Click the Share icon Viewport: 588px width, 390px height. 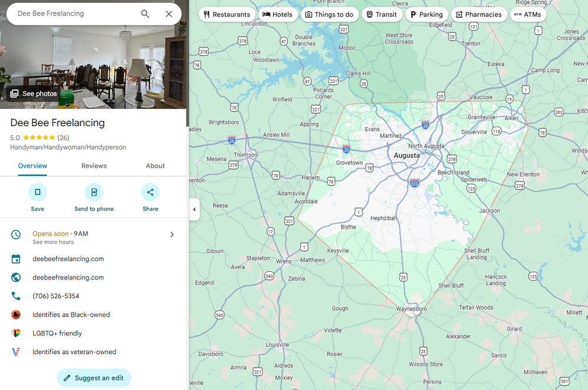(150, 192)
